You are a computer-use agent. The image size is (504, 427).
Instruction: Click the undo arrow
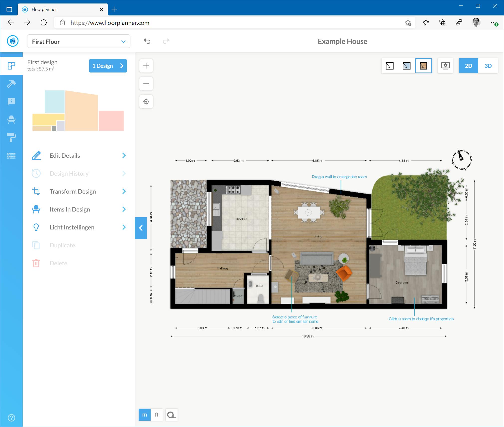(x=147, y=41)
